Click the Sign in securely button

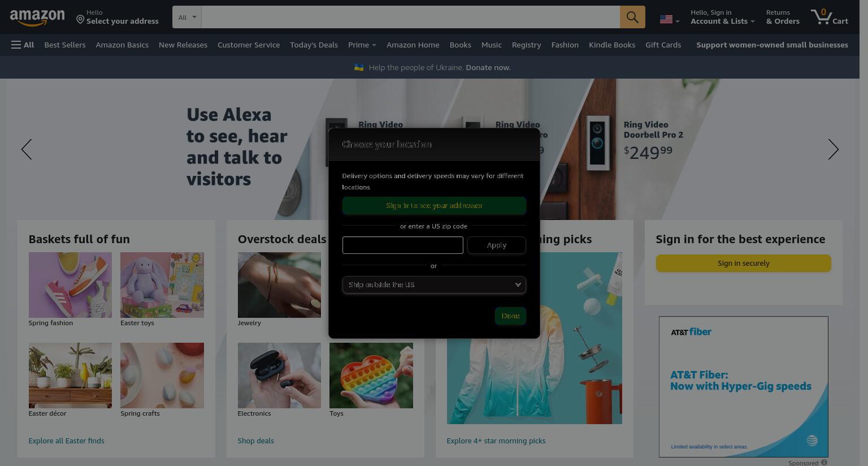pyautogui.click(x=744, y=263)
